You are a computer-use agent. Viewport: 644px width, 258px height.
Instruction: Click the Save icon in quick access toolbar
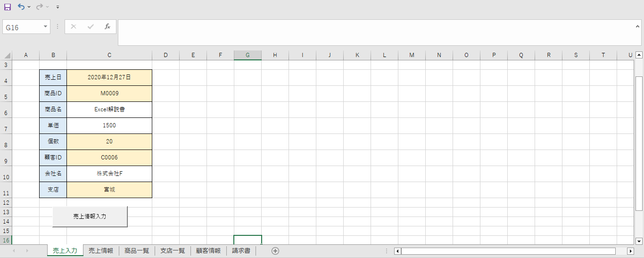pos(8,7)
